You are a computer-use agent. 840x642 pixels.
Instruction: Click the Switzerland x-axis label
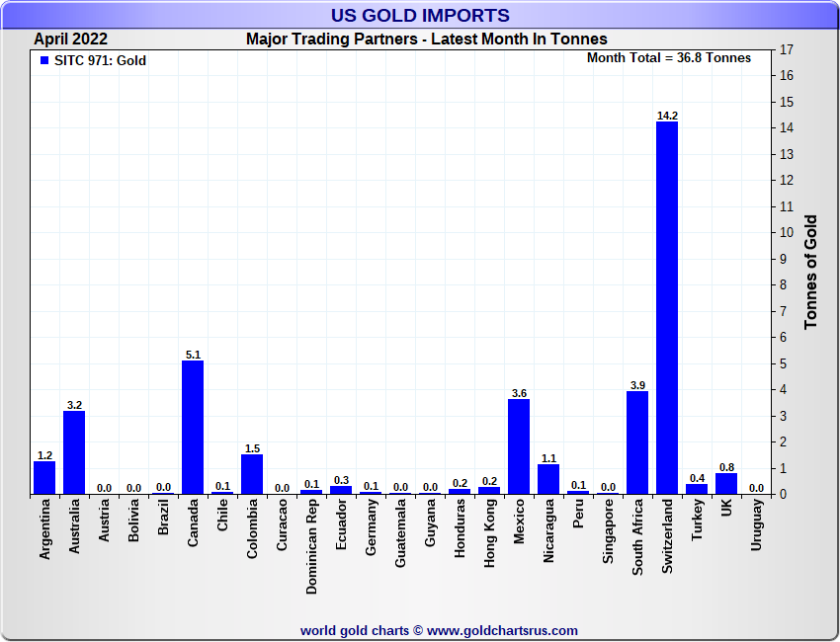667,538
